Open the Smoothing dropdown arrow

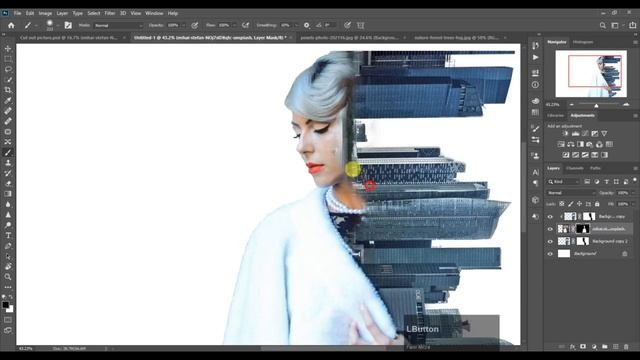(x=296, y=25)
